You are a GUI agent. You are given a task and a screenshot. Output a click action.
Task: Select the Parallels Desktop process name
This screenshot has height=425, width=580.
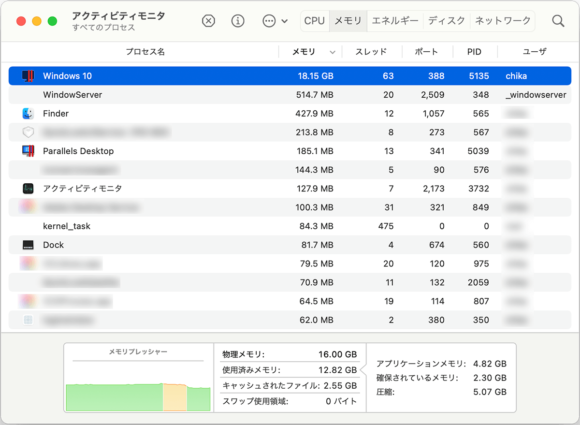(78, 151)
